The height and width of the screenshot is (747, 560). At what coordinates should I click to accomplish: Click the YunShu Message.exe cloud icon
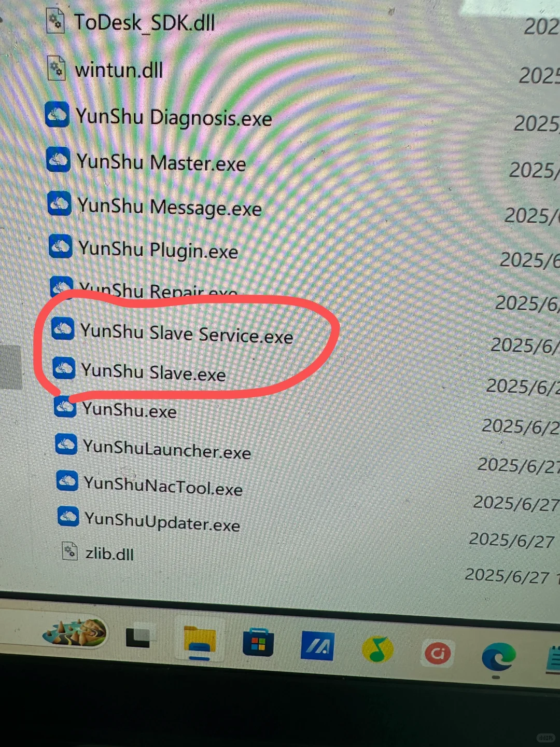point(59,203)
